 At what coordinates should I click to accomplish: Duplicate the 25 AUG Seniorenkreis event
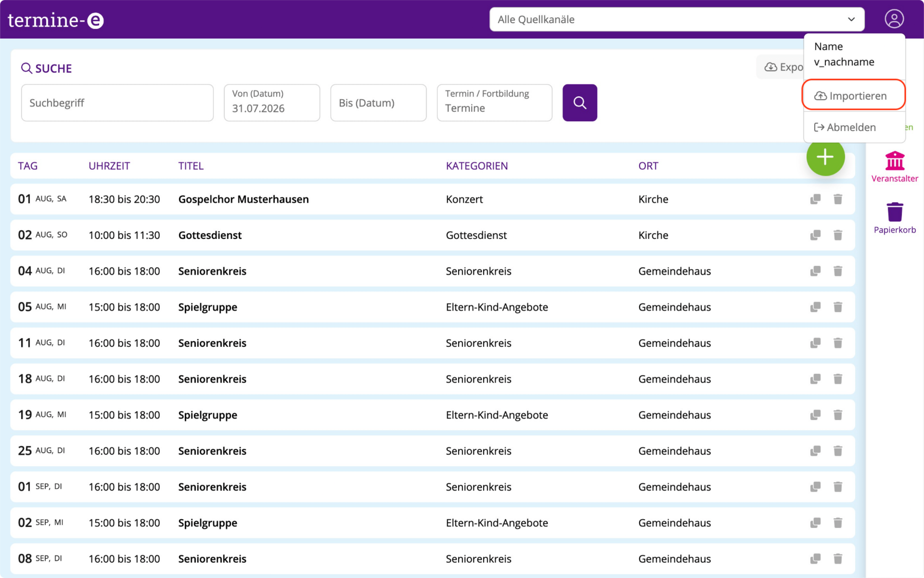click(x=815, y=451)
